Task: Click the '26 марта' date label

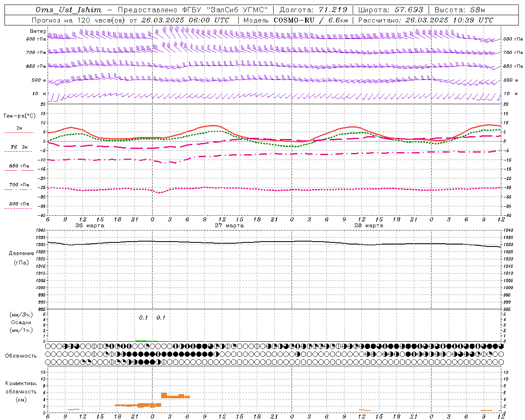Action: pyautogui.click(x=90, y=226)
